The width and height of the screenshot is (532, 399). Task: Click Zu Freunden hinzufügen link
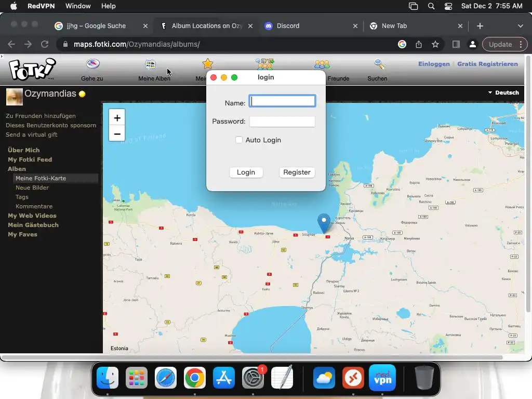[x=41, y=116]
